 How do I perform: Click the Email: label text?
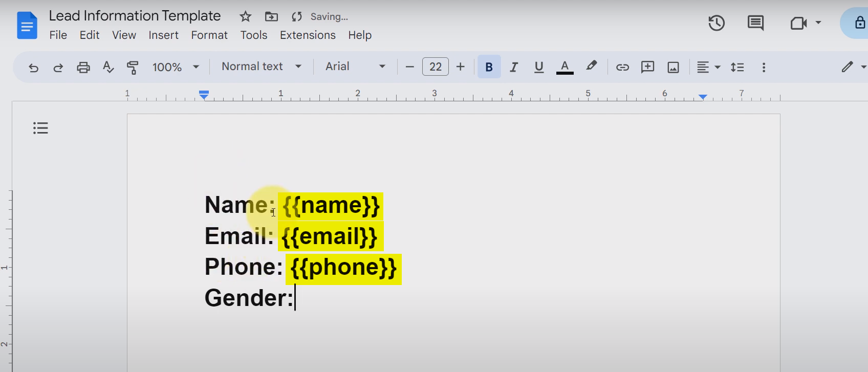point(239,236)
